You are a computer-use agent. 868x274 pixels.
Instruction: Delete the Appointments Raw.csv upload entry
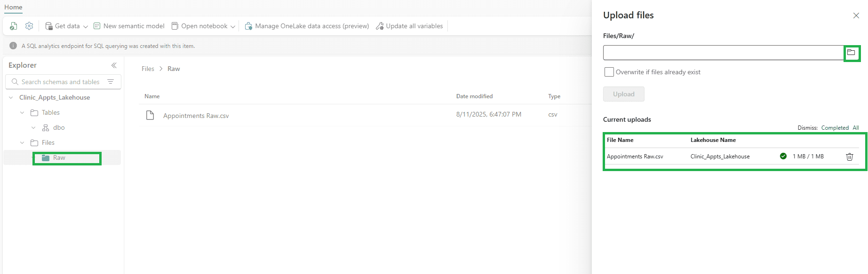pyautogui.click(x=849, y=157)
